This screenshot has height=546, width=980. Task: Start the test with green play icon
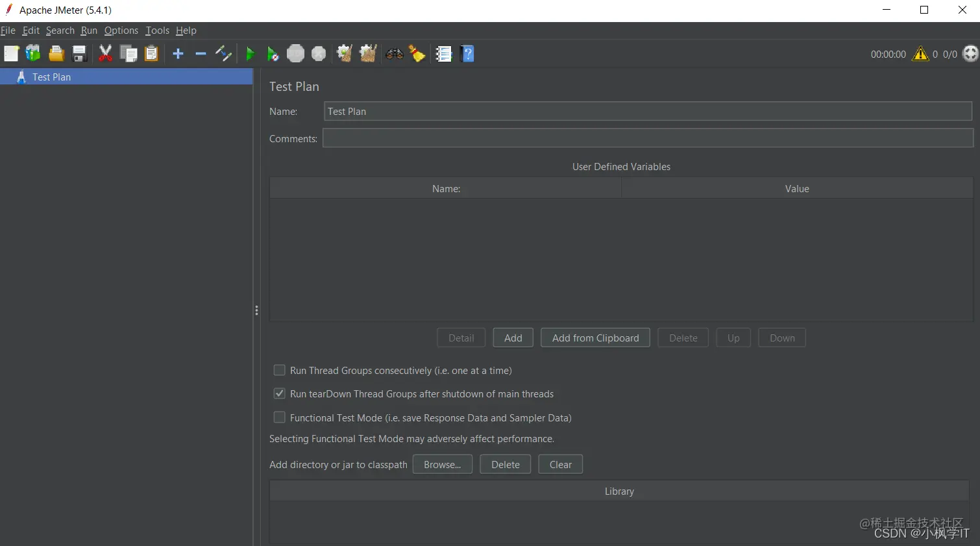pos(250,54)
